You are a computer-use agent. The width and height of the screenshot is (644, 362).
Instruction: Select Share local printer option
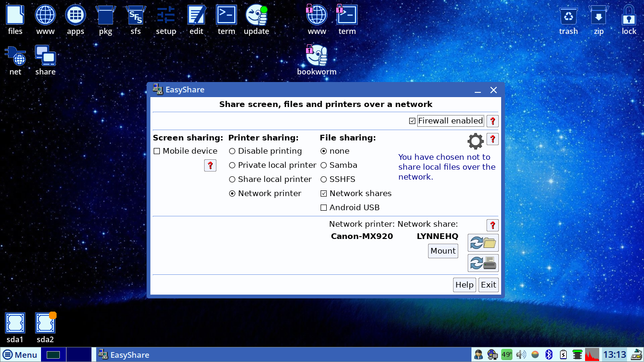point(232,180)
